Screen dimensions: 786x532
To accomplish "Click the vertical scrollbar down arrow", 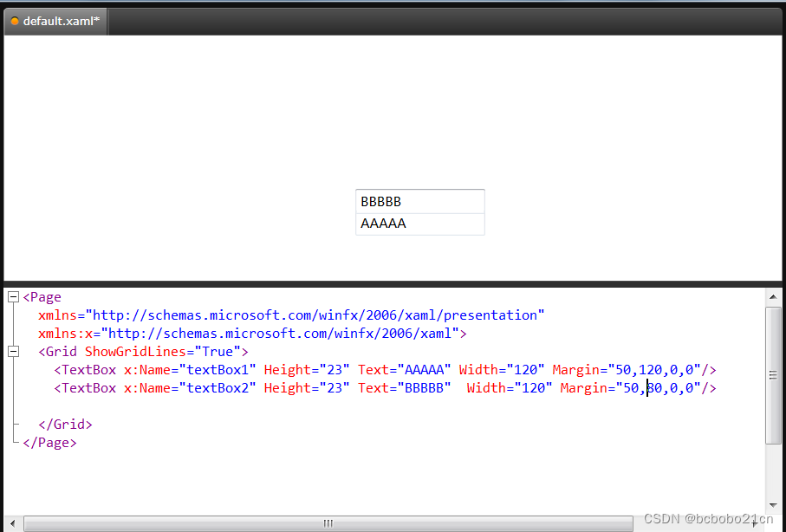I will pos(773,505).
